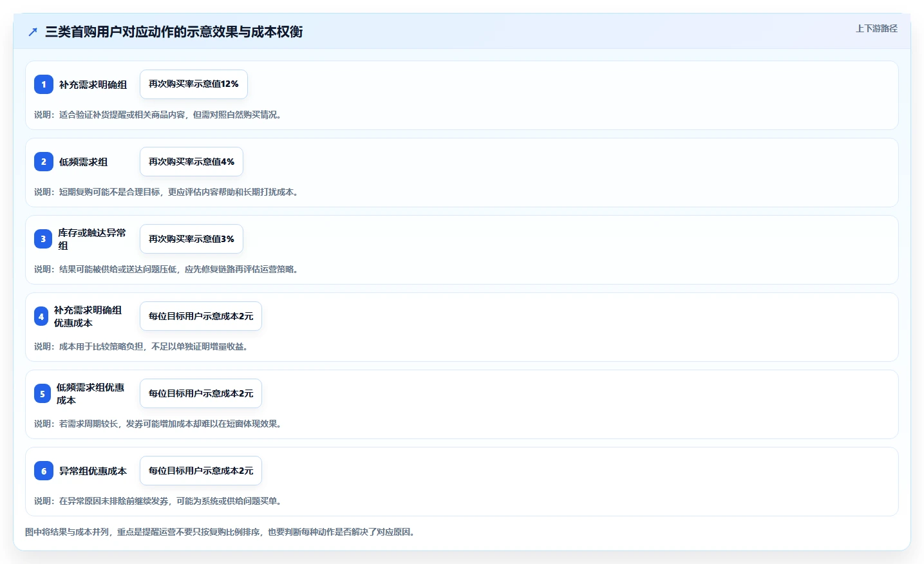Screen dimensions: 924x564
Task: Select number badge 5 for 低频需求组优惠成本
Action: coord(42,393)
